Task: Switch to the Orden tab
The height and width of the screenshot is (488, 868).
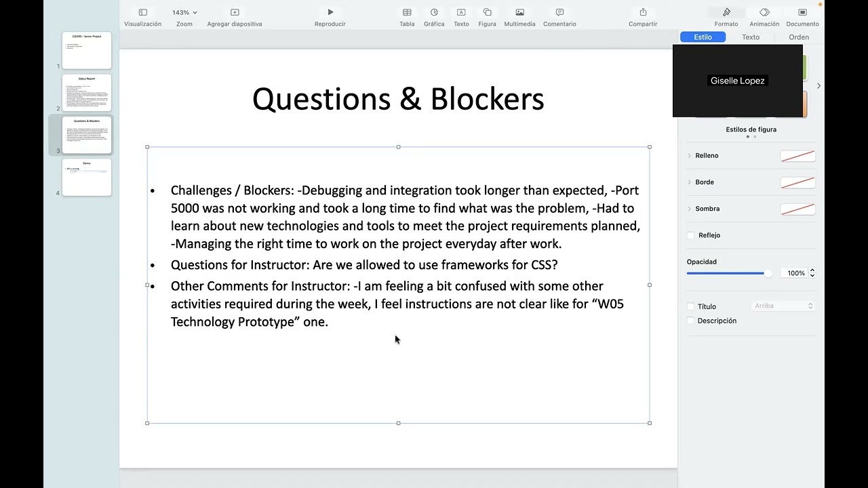Action: click(799, 37)
